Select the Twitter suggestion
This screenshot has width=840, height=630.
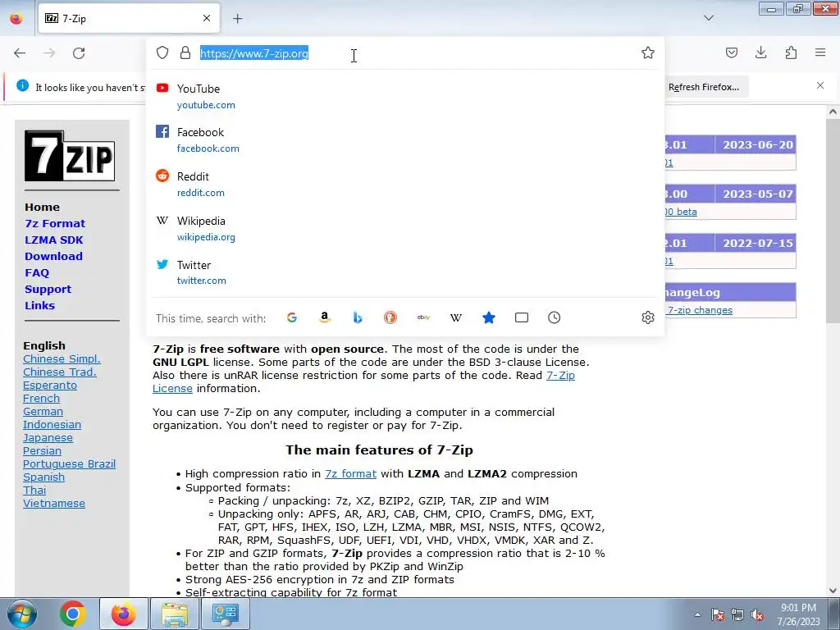pos(405,272)
